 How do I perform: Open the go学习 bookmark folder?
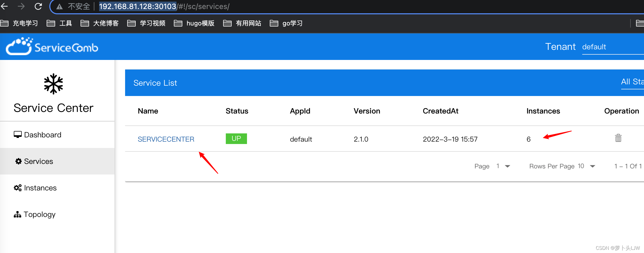click(286, 23)
